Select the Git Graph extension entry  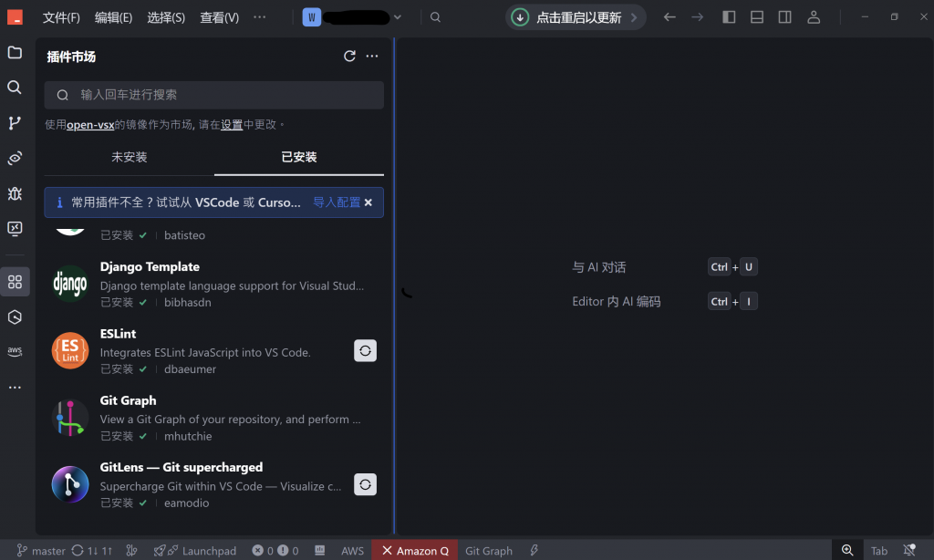tap(213, 418)
